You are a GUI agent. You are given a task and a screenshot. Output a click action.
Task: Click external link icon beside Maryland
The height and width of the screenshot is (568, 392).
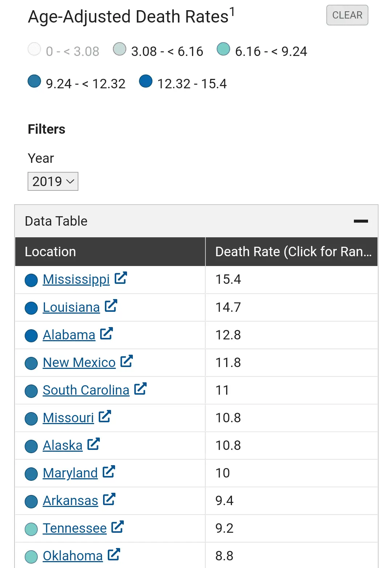[109, 472]
